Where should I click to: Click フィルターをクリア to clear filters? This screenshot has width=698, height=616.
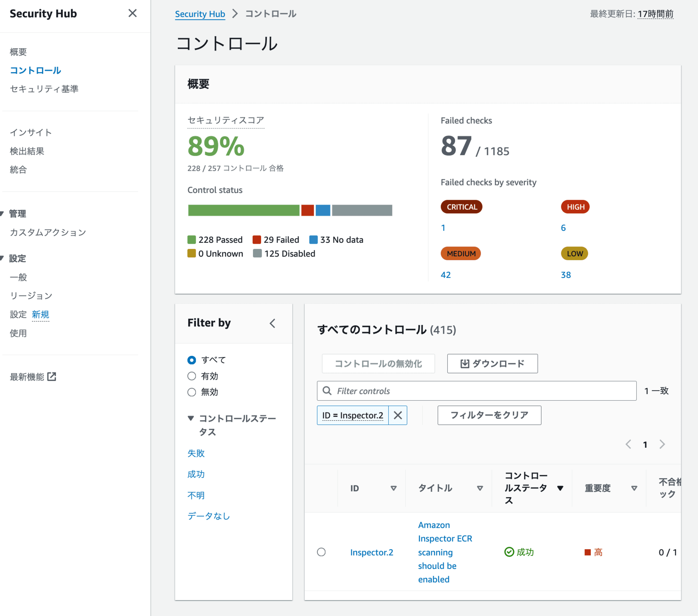[489, 415]
